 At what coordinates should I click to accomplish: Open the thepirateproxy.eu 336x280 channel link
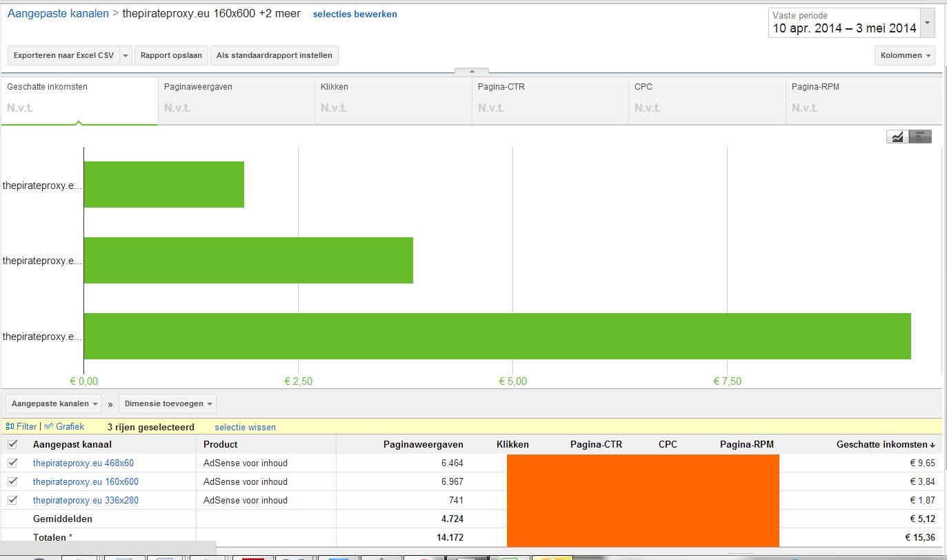[86, 500]
